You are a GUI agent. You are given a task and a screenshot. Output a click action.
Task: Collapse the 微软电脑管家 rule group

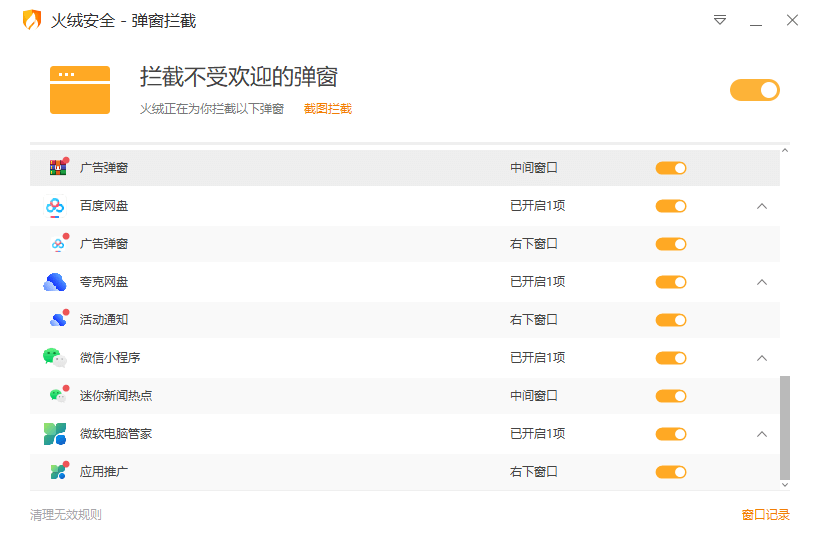click(762, 434)
